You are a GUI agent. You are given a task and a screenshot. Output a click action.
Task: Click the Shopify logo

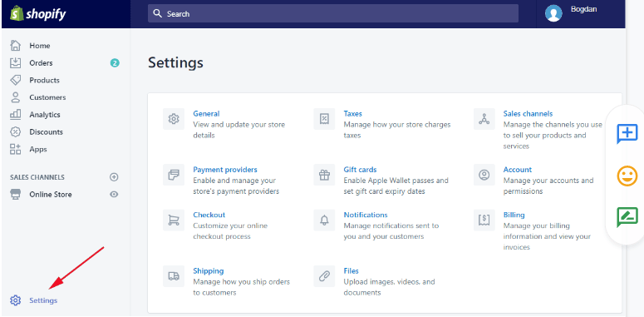(x=38, y=14)
